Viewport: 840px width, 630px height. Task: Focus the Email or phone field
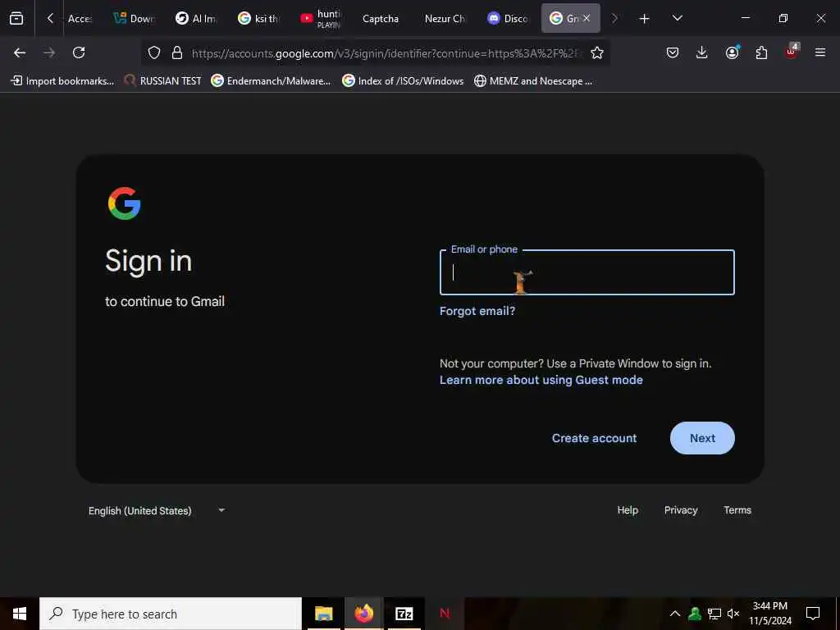(587, 272)
